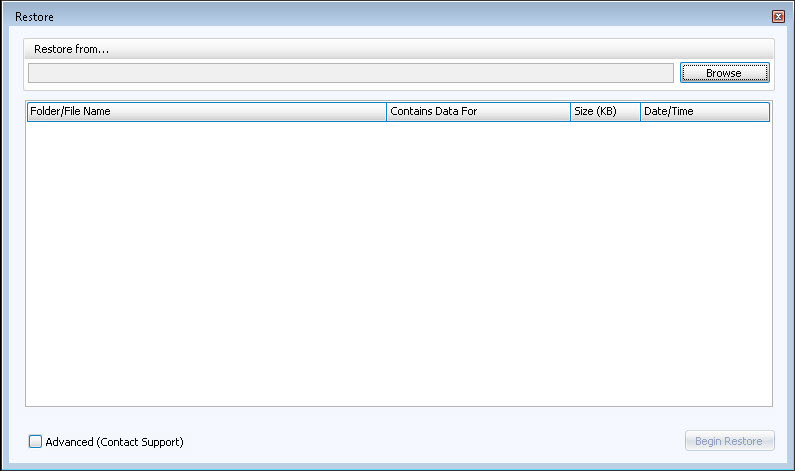This screenshot has height=471, width=795.
Task: Click divider between Folder/File Name and Contains Data For
Action: click(x=386, y=112)
